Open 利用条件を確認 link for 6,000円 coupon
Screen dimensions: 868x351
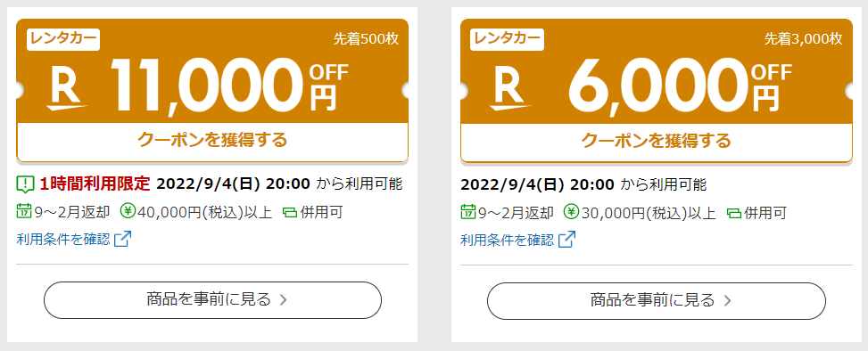pos(508,240)
